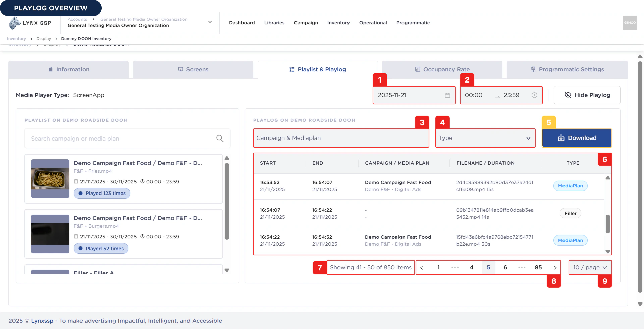
Task: Click the Fries.mp4 playlist thumbnail
Action: [x=50, y=178]
